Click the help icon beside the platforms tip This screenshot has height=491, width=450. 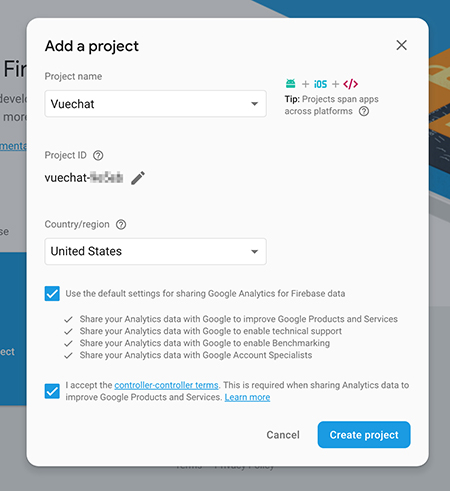pos(364,111)
